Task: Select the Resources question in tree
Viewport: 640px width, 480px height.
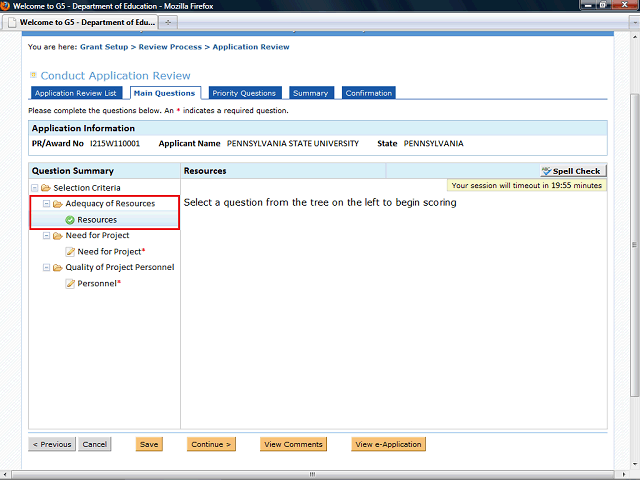Action: coord(97,220)
